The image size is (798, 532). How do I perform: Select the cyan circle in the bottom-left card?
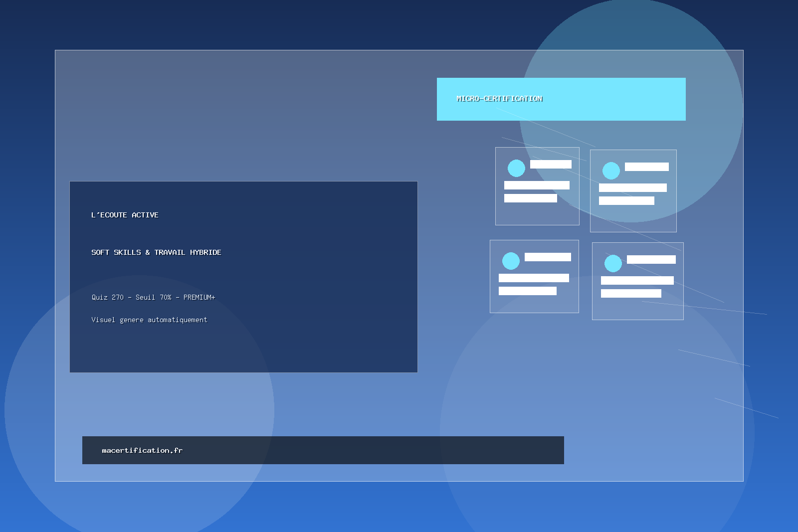511,261
